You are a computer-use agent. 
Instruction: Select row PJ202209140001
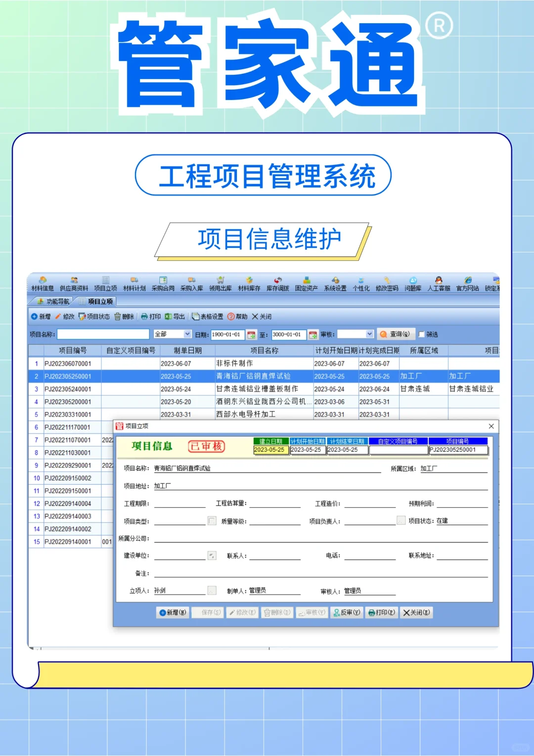pos(71,542)
